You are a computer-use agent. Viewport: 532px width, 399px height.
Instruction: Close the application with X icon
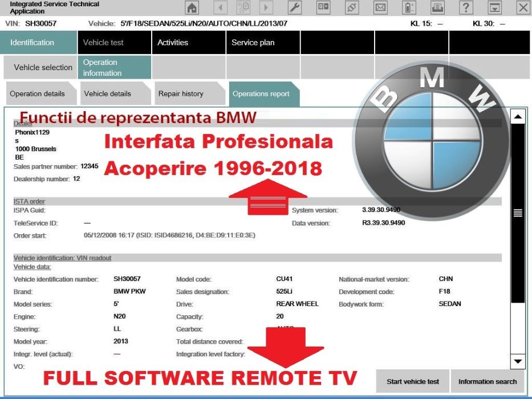523,7
